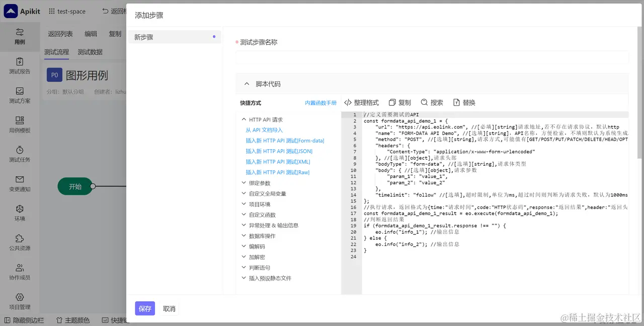This screenshot has width=644, height=326.
Task: Insert new HTTP API test [JSON]
Action: 279,151
